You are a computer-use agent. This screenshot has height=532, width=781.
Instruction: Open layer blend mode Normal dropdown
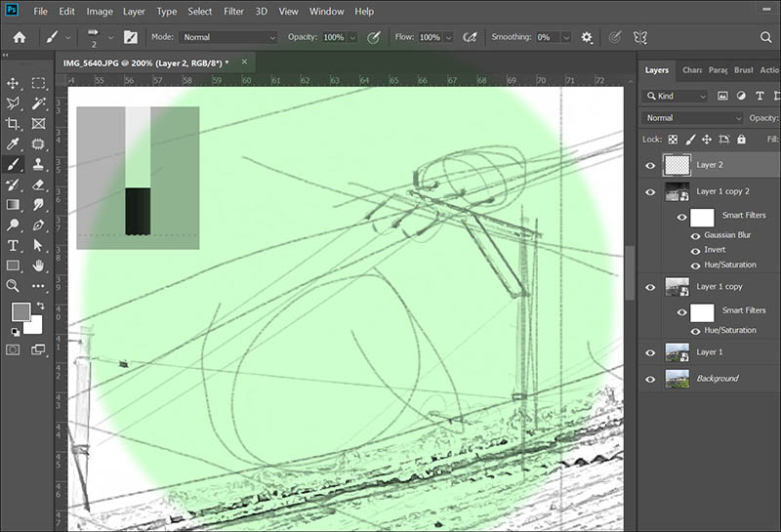692,118
